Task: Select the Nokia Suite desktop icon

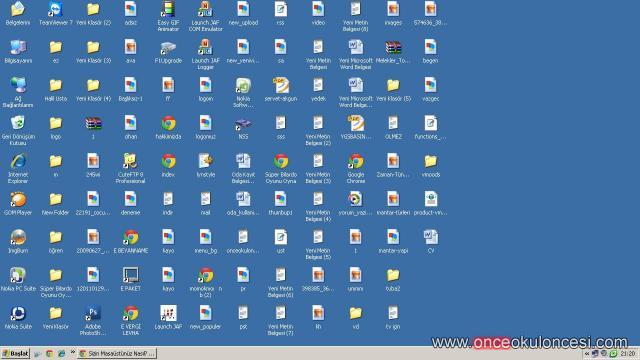Action: [x=18, y=317]
